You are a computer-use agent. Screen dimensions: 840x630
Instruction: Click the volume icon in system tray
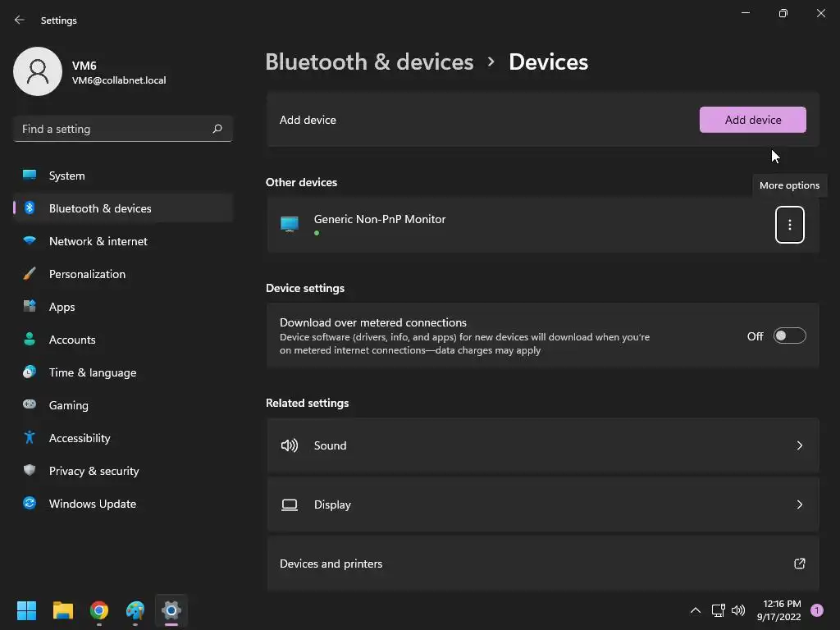point(738,610)
